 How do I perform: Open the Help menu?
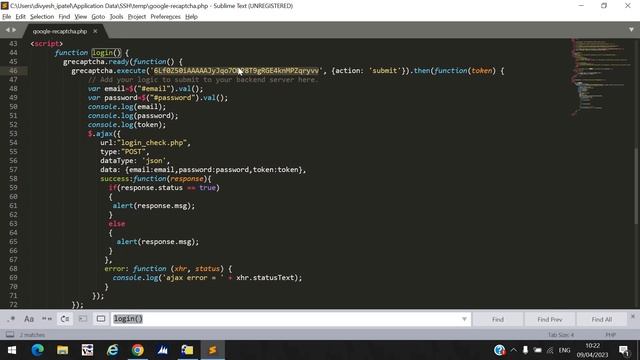pyautogui.click(x=191, y=17)
